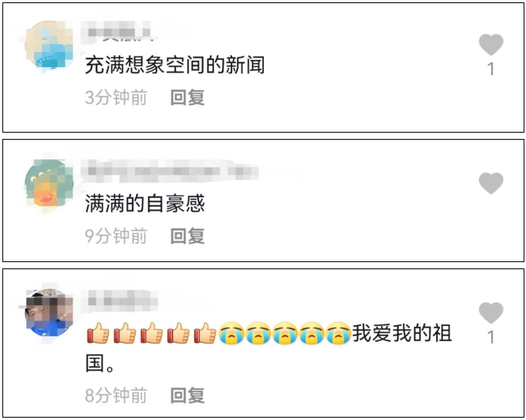526x420 pixels.
Task: Tap the like count on third comment
Action: click(490, 337)
